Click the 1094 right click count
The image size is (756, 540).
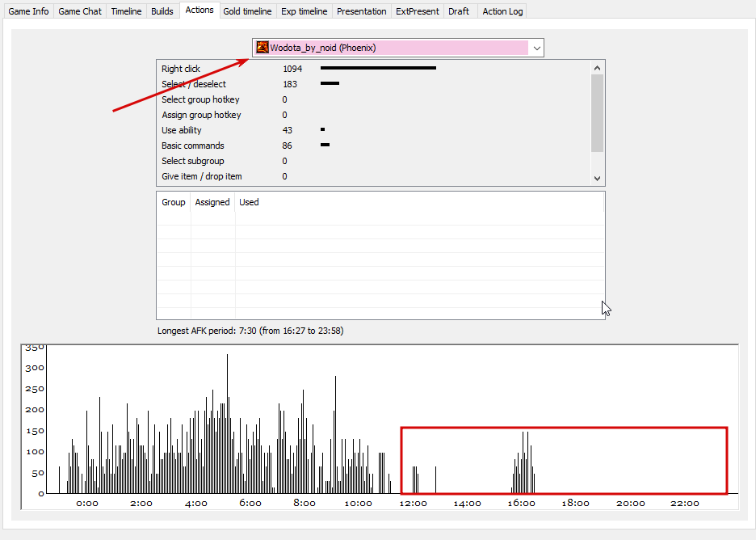[x=292, y=69]
